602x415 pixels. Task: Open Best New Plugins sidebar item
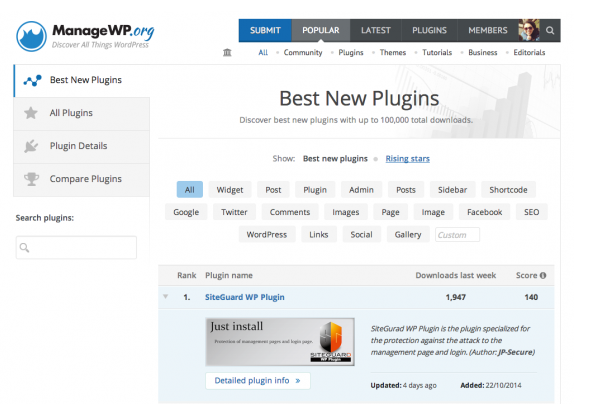[82, 80]
